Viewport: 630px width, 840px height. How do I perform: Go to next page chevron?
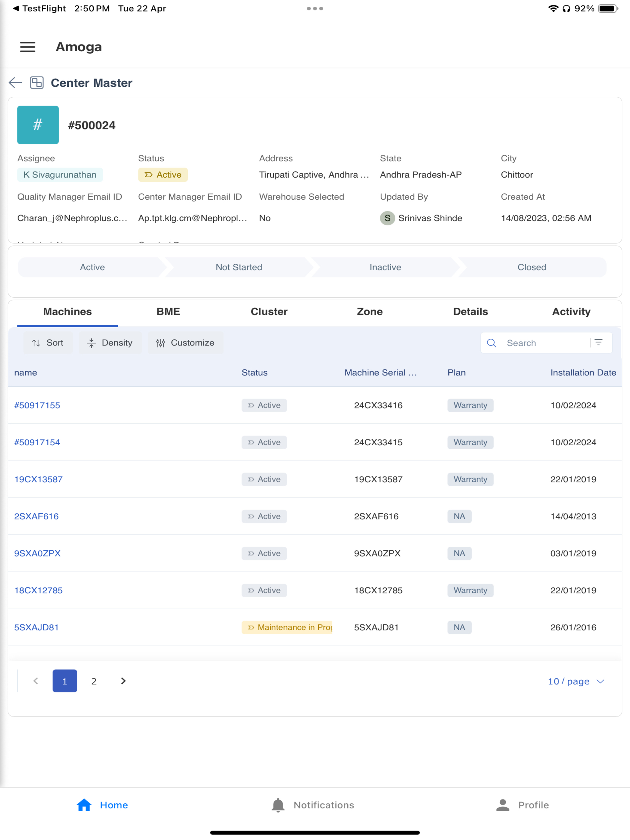pos(123,681)
